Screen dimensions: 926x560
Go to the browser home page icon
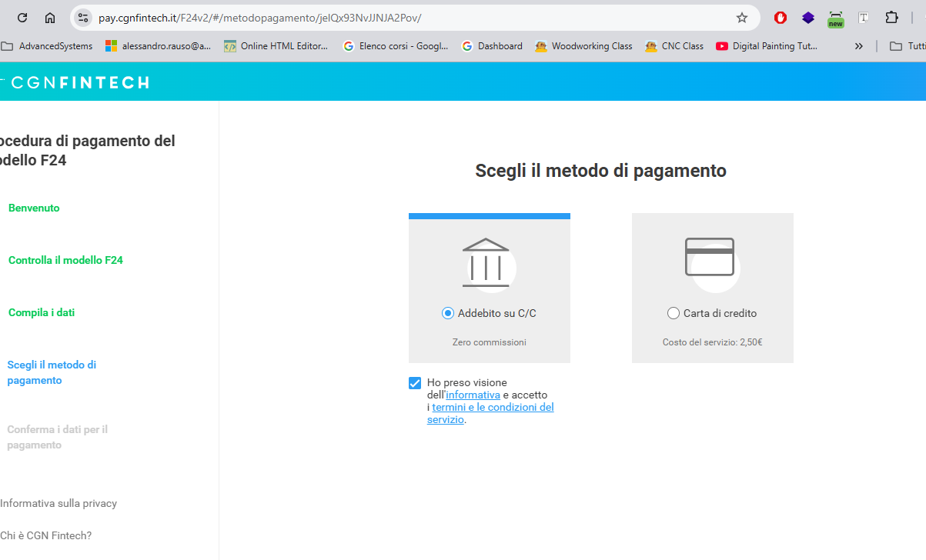[50, 18]
